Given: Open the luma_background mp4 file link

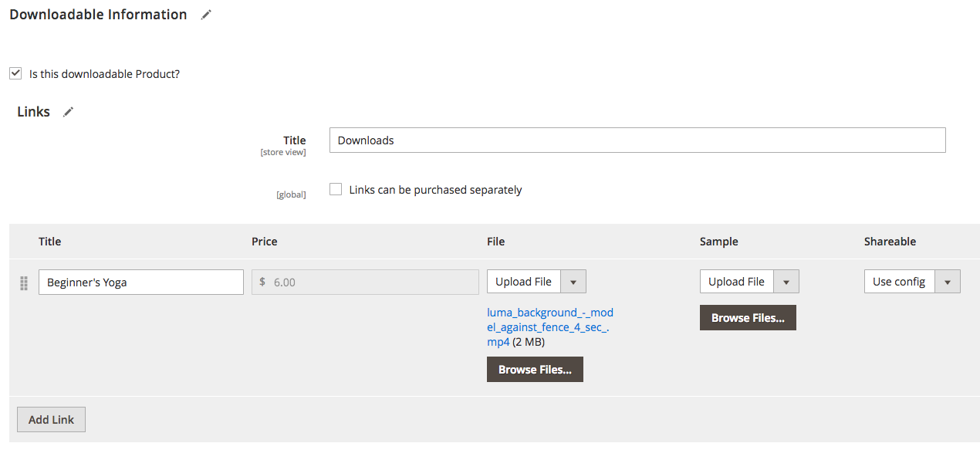Looking at the screenshot, I should point(549,326).
